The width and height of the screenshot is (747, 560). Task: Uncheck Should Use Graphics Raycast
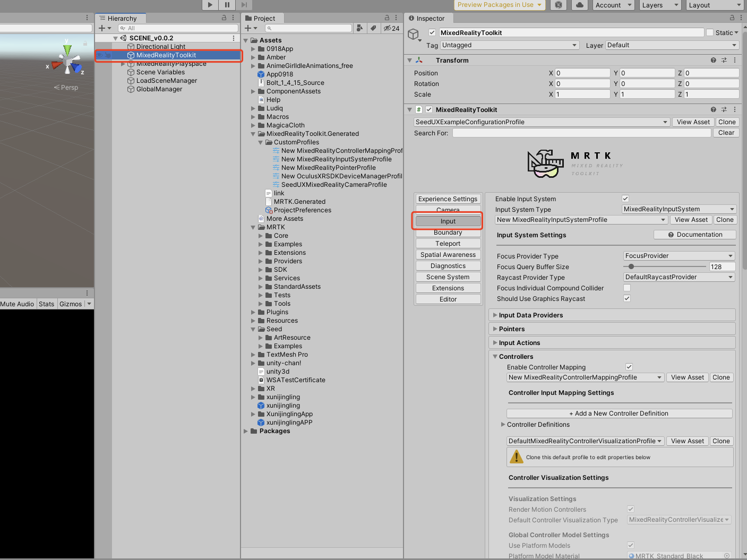tap(626, 298)
